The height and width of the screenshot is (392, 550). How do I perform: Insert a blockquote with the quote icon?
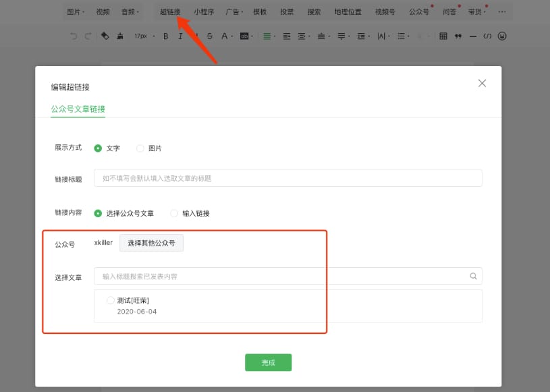458,36
